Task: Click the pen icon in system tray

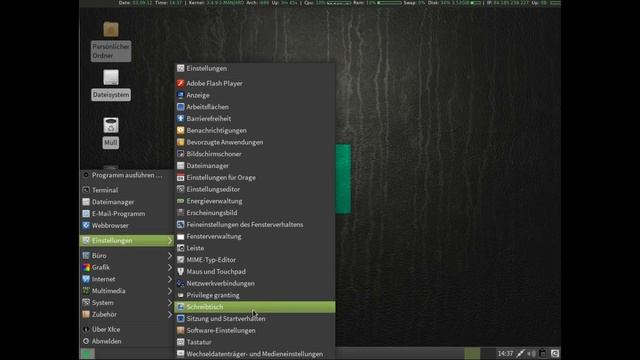Action: (520, 353)
